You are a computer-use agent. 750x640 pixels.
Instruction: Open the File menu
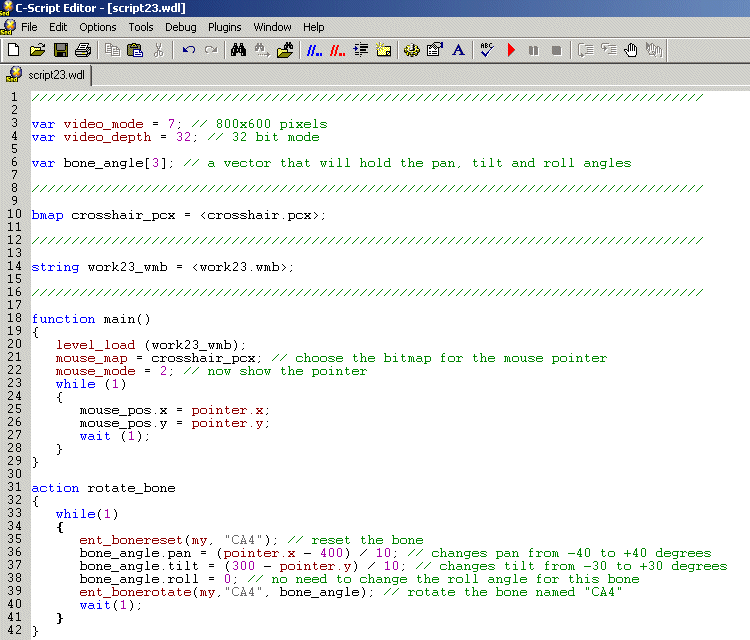point(29,27)
